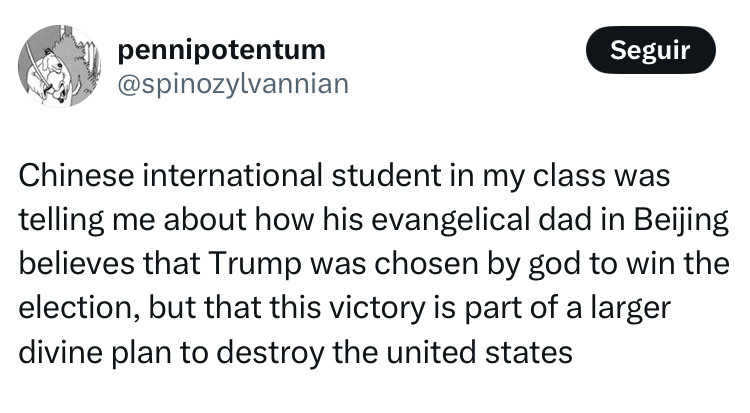Click the @spinozylvannian handle
The height and width of the screenshot is (413, 750).
pyautogui.click(x=233, y=83)
